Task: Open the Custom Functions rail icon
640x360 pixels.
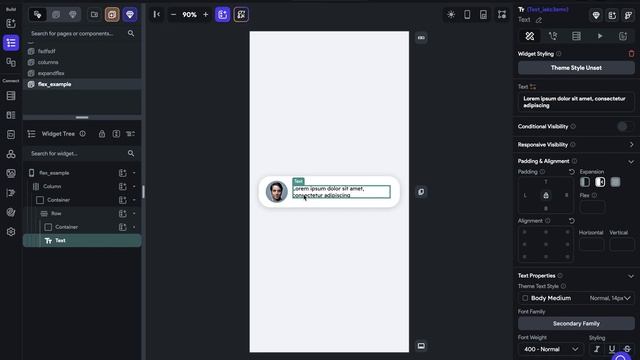Action: 11,193
